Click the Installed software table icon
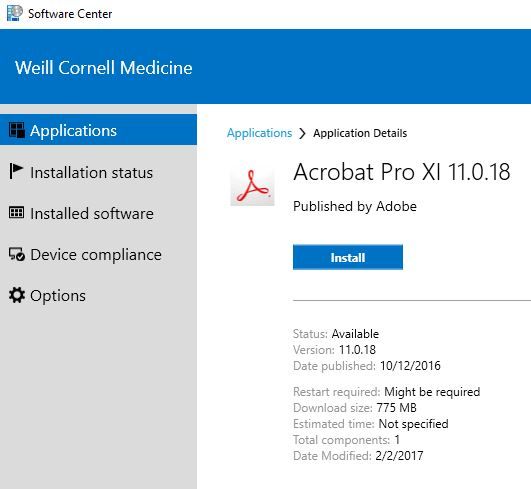This screenshot has height=489, width=531. [x=16, y=212]
